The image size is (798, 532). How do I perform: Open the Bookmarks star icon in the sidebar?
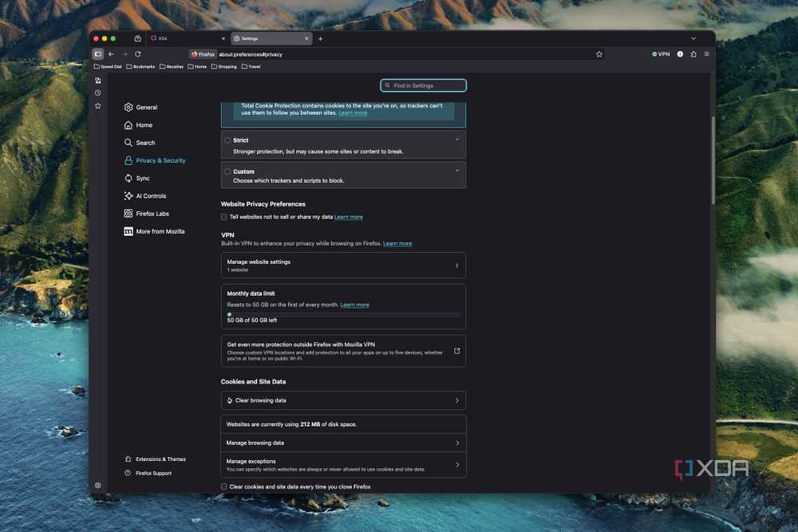[x=97, y=106]
